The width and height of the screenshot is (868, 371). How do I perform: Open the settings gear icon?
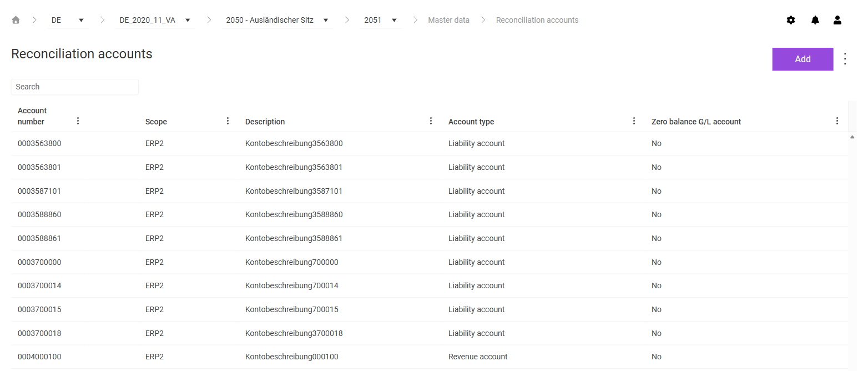(791, 20)
